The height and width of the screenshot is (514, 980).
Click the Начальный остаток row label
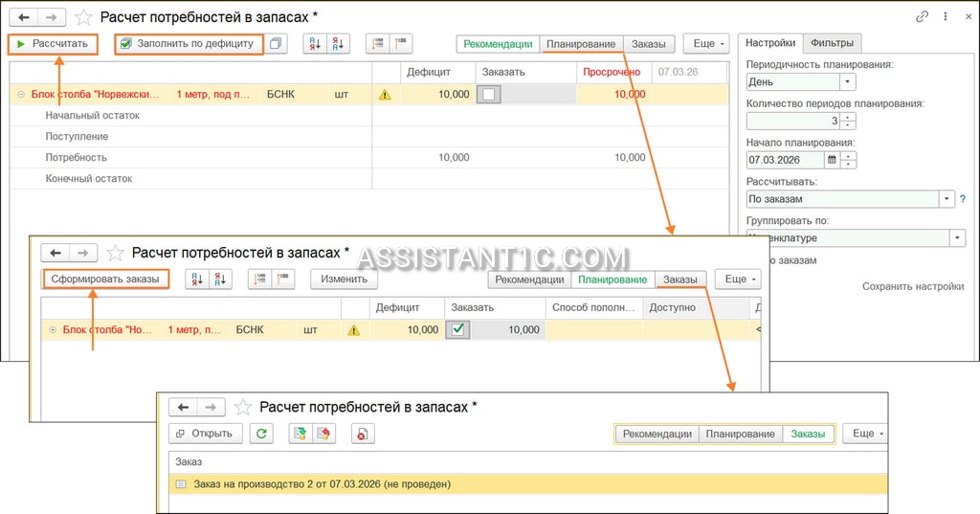(93, 115)
